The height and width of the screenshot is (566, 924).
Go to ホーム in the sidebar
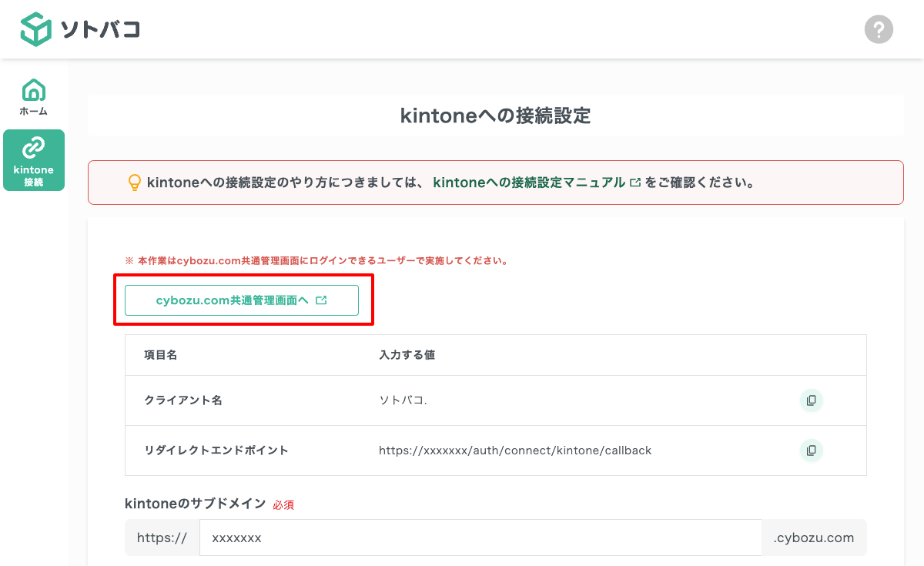click(x=33, y=97)
